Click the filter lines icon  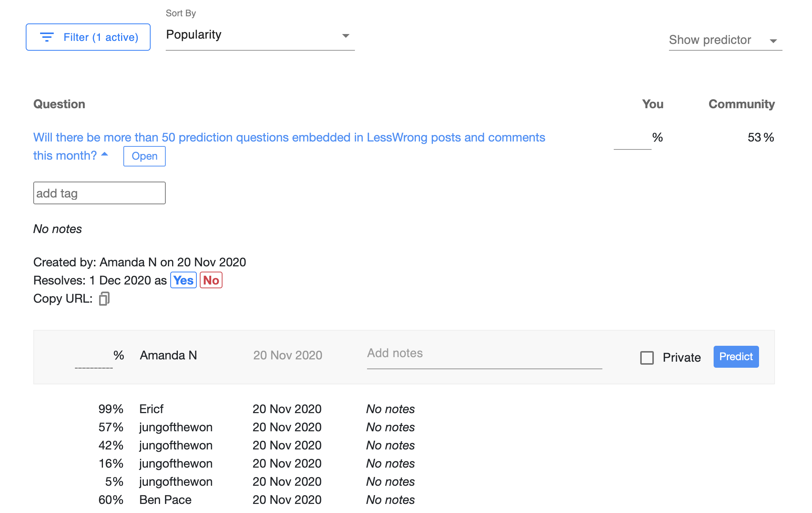pos(47,37)
